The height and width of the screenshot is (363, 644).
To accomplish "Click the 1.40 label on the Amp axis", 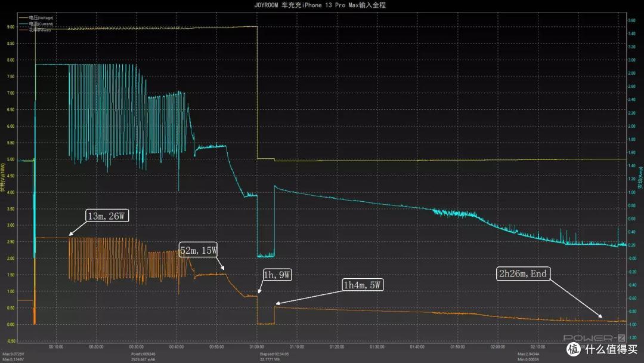I will click(631, 165).
